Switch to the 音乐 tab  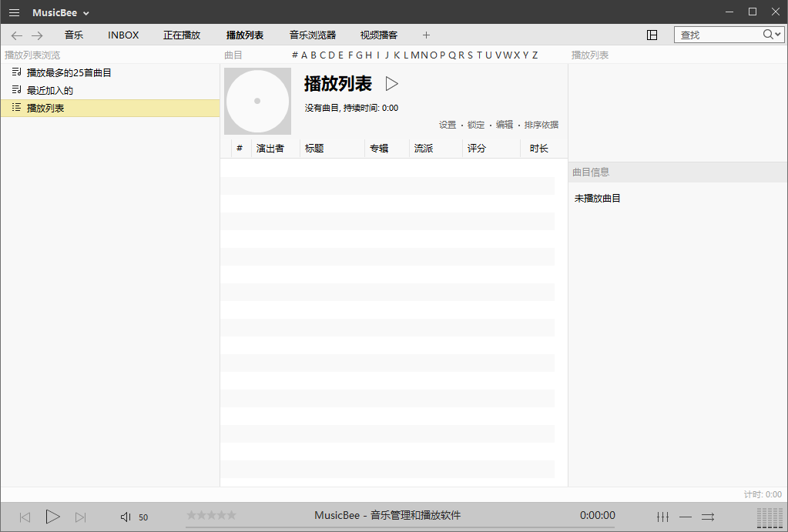(x=74, y=35)
